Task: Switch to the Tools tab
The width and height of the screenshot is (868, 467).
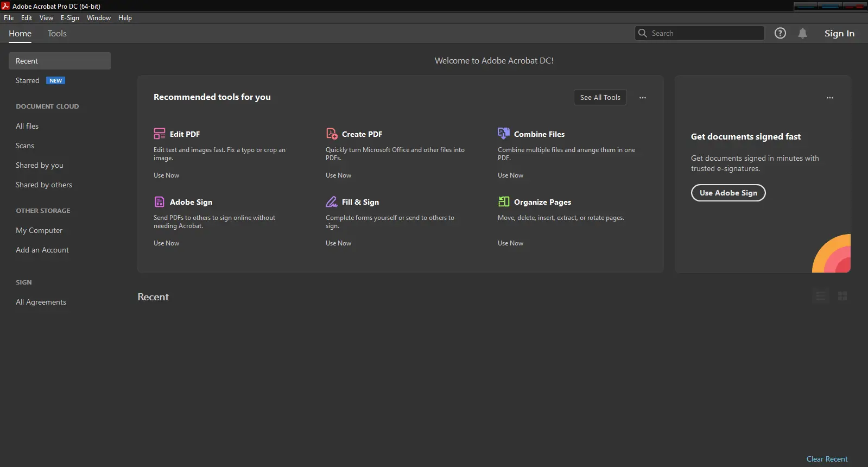Action: (x=57, y=34)
